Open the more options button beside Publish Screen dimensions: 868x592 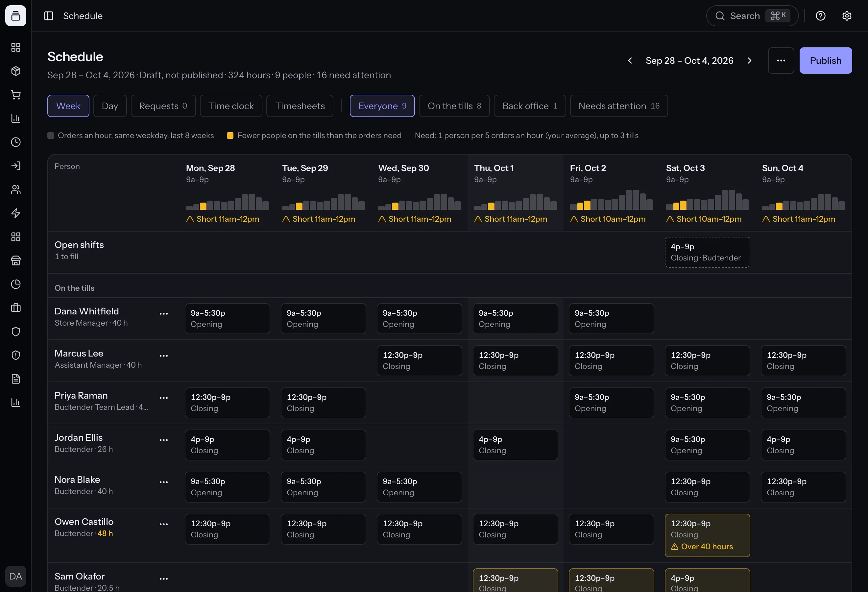point(781,61)
